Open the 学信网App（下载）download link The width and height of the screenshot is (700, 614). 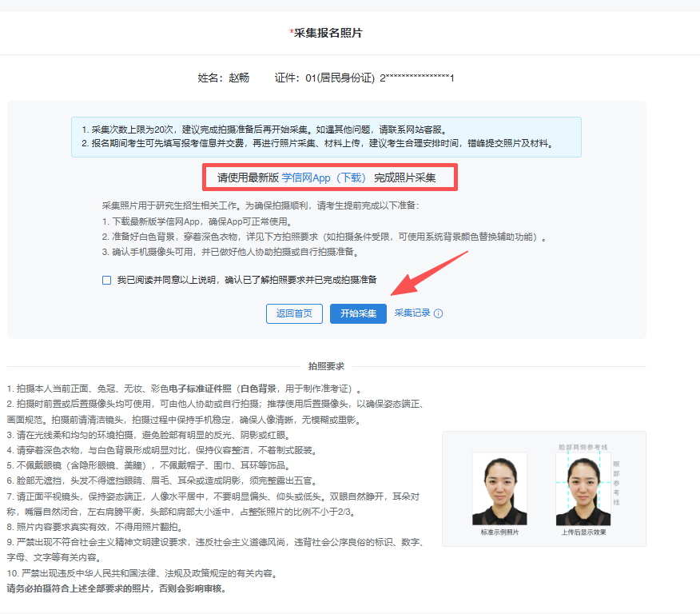[324, 177]
